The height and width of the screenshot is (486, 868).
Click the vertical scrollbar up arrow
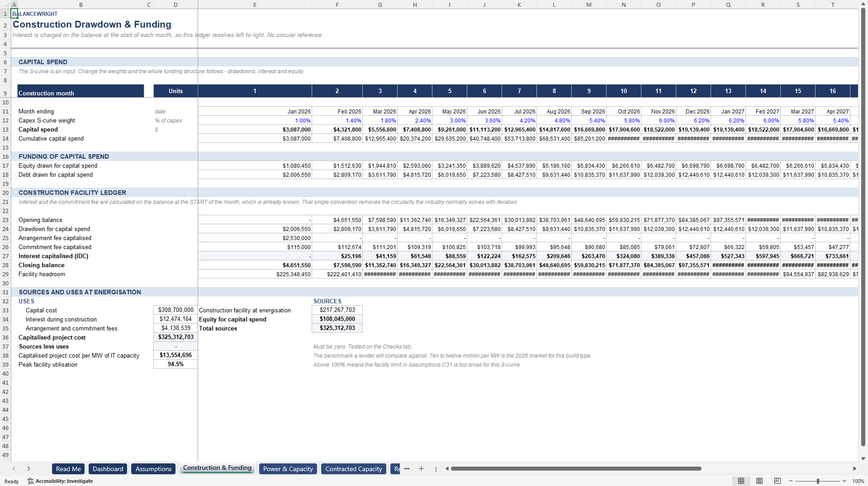(863, 4)
